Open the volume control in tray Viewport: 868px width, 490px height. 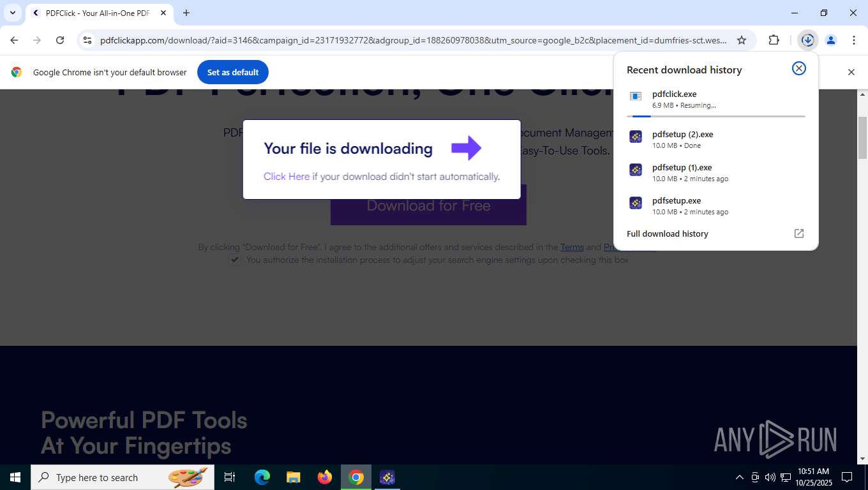tap(770, 477)
